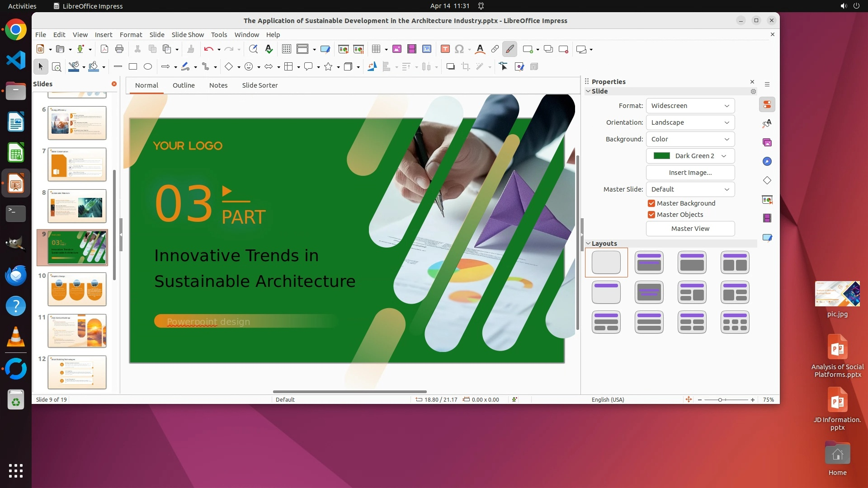This screenshot has width=868, height=488.
Task: Toggle the highlighter draw mode button
Action: (x=509, y=49)
